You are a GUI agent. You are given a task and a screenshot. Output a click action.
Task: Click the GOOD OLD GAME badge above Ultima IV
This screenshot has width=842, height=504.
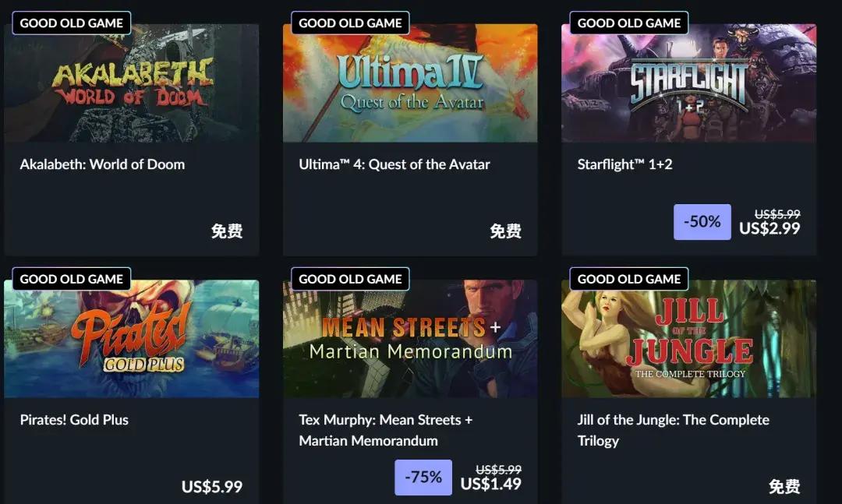pyautogui.click(x=350, y=23)
